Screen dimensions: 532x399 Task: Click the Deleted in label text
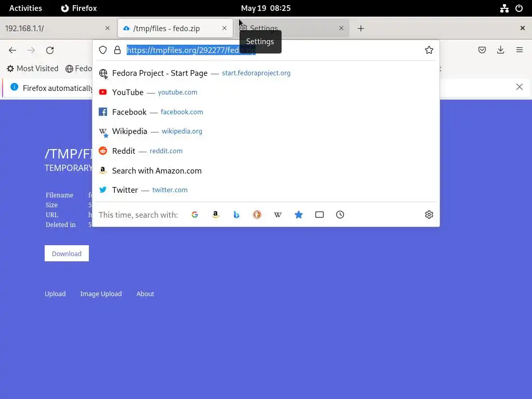61,224
